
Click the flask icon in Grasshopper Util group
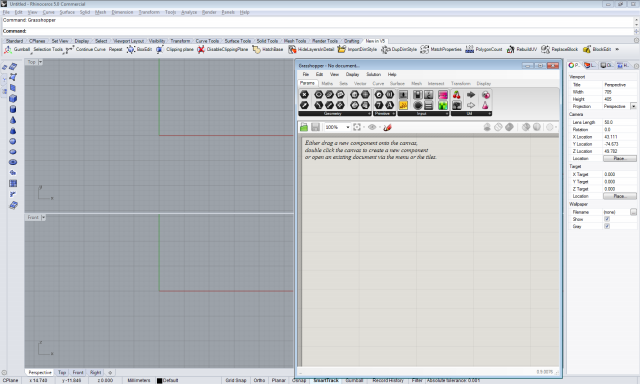point(485,105)
